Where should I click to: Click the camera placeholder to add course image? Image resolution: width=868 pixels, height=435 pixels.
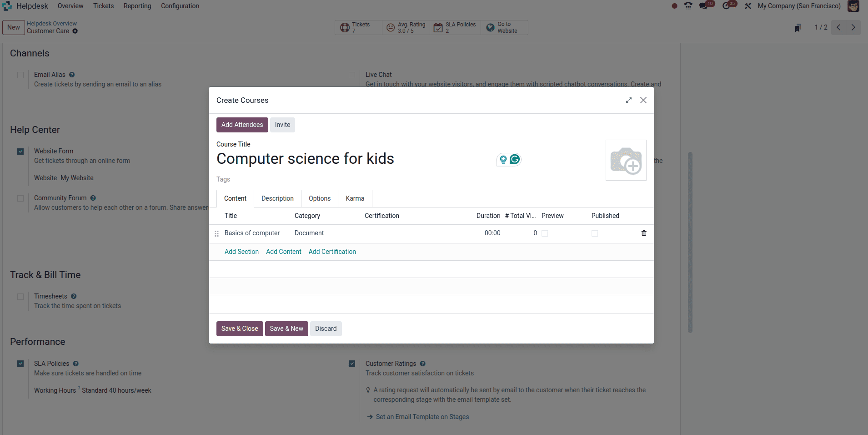(x=626, y=160)
